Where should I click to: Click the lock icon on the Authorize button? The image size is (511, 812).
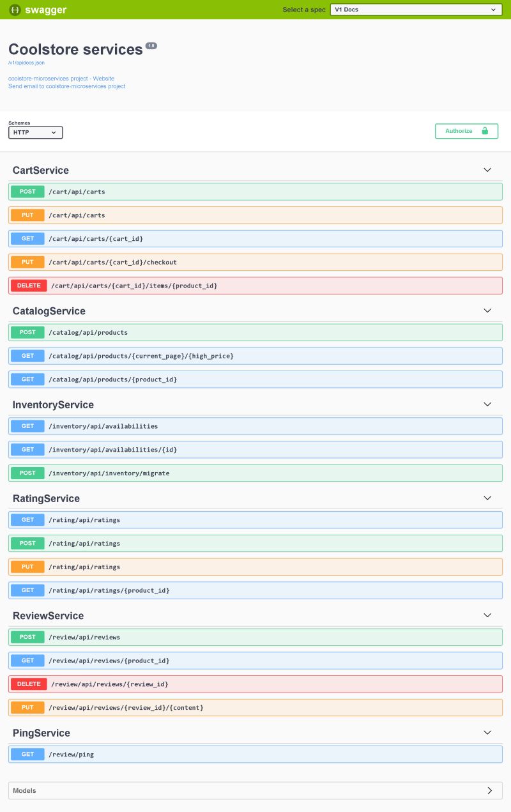click(485, 130)
